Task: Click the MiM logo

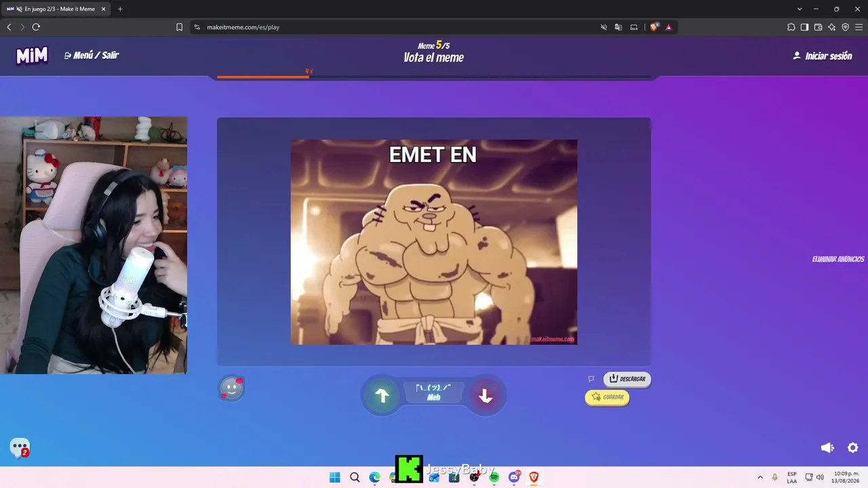Action: point(32,56)
